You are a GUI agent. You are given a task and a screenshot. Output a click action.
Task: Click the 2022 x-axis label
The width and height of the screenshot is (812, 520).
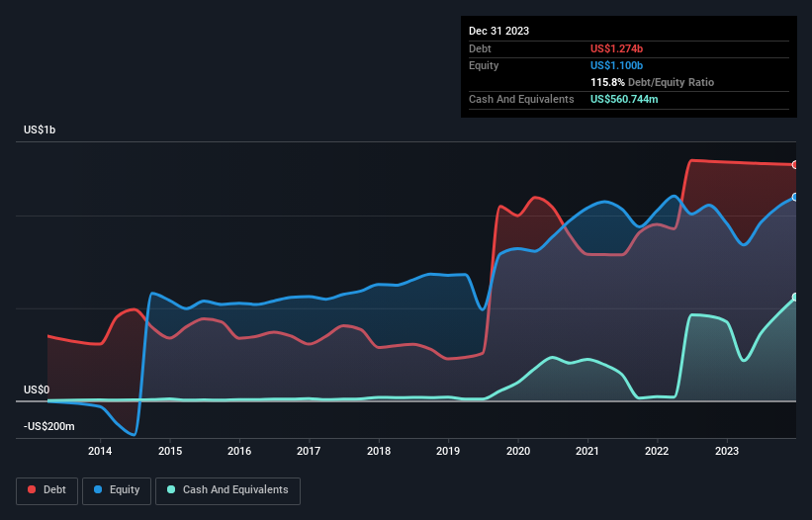(x=657, y=451)
